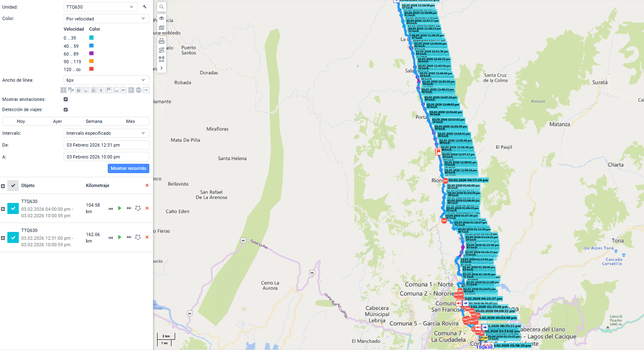Create geofence from 104.58 km track

pyautogui.click(x=138, y=208)
